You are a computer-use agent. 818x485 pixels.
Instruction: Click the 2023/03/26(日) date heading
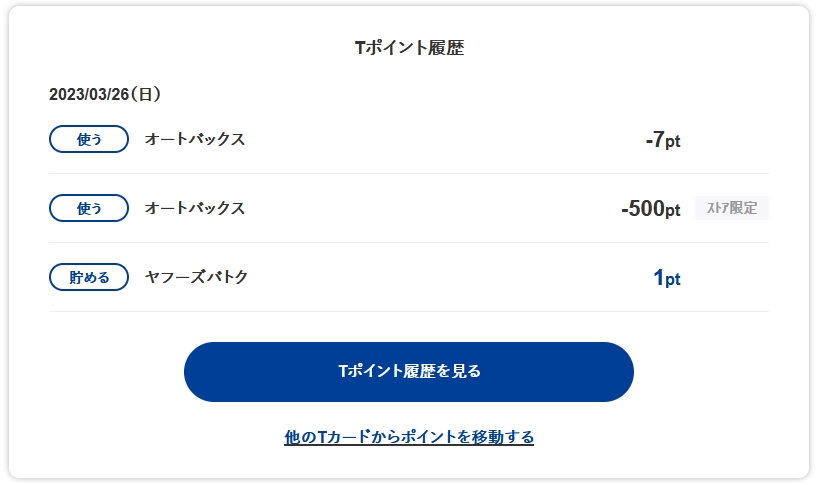click(x=105, y=95)
